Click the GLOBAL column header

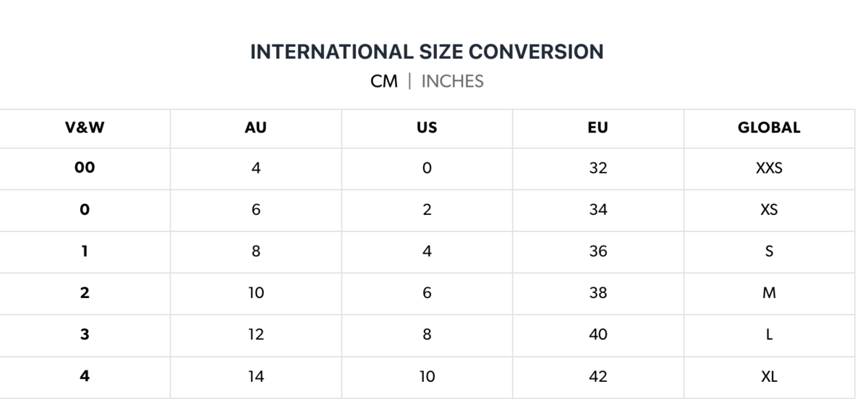(x=769, y=128)
